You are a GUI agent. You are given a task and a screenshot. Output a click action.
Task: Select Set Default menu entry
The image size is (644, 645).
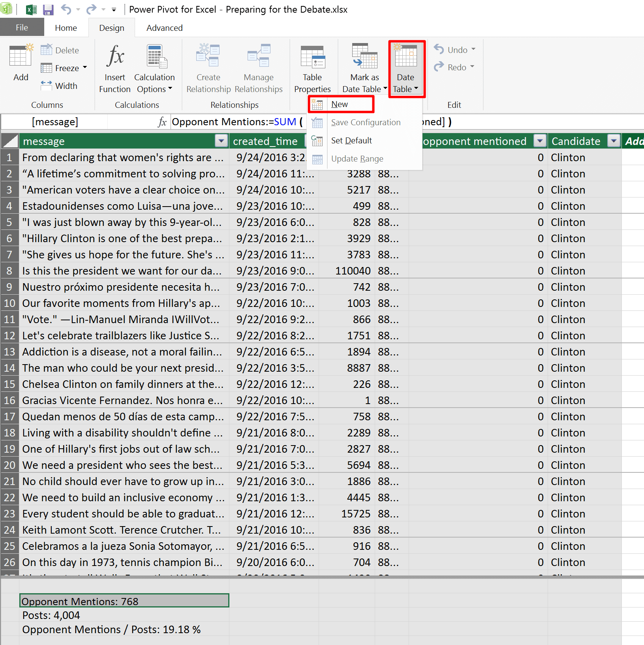click(x=365, y=141)
